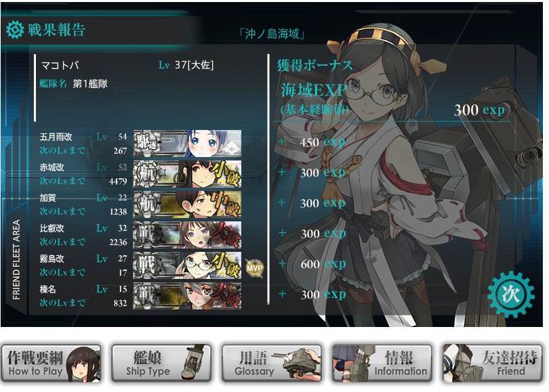This screenshot has height=392, width=549.
Task: Click the 海域EXP base experience heading
Action: [314, 90]
